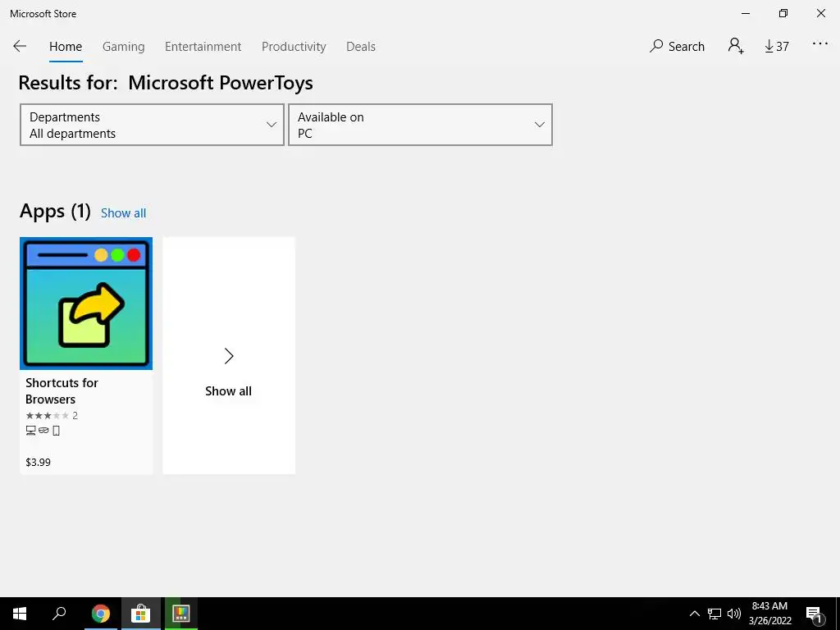Minimize the Microsoft Store window
Screen dimensions: 840x630
tap(746, 13)
